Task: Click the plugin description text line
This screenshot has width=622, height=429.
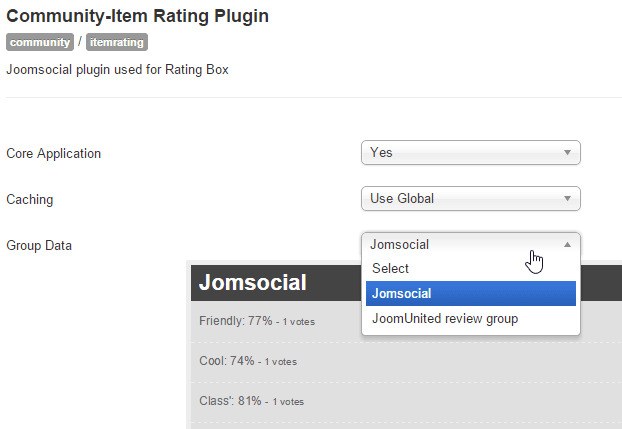Action: [x=118, y=70]
